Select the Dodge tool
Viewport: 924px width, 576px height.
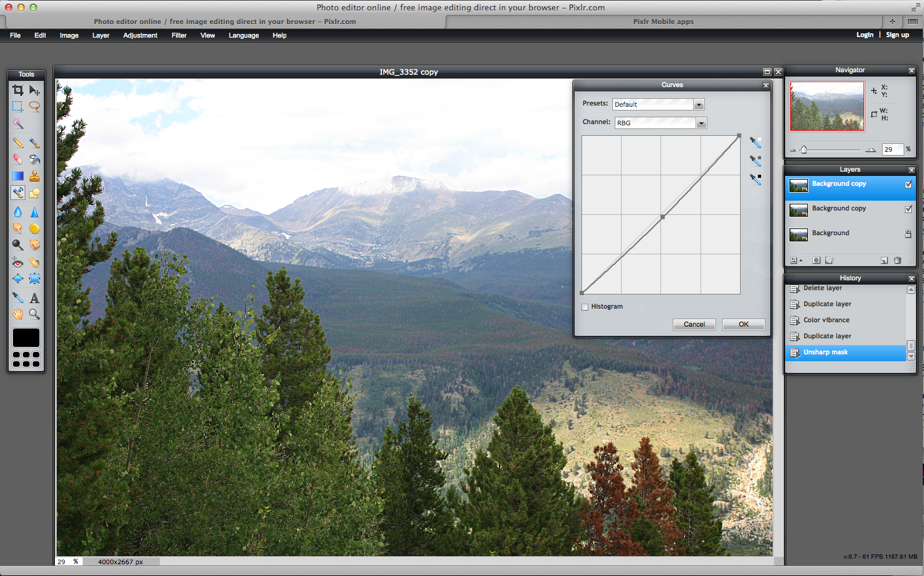pos(18,245)
